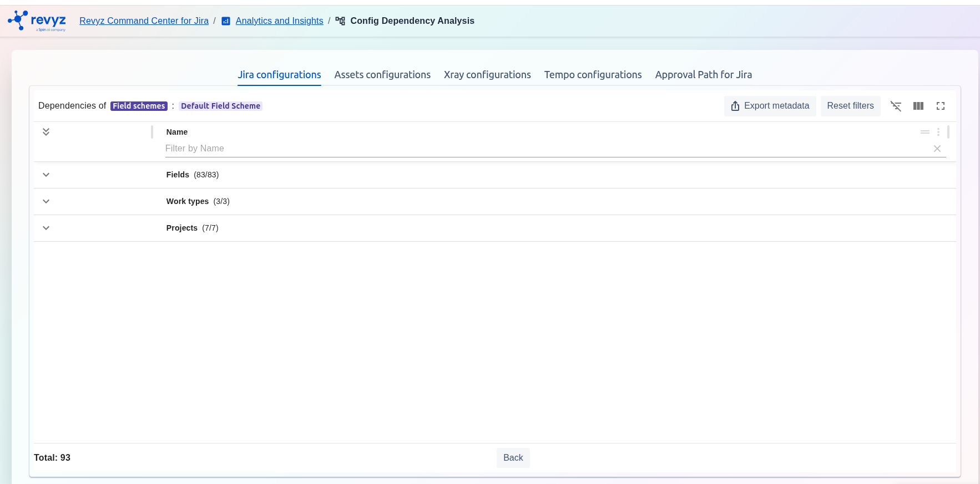This screenshot has width=980, height=484.
Task: Switch to Jira configurations tab
Action: point(279,75)
